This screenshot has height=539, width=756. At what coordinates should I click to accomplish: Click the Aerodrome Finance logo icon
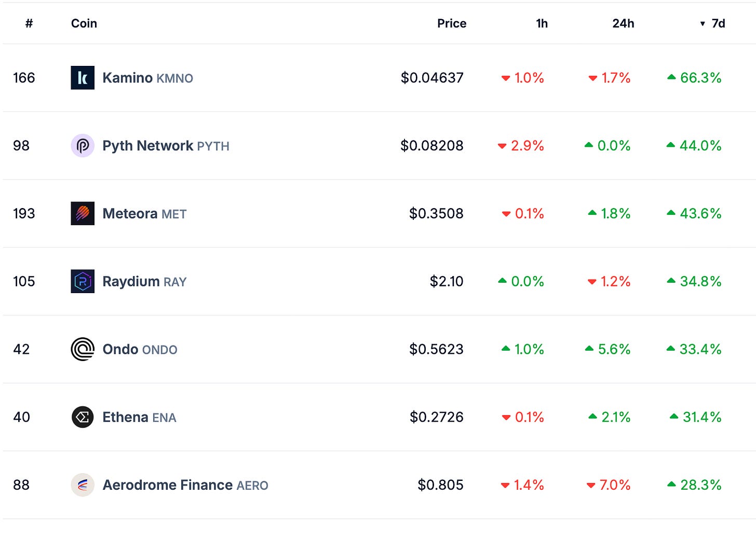(x=83, y=485)
